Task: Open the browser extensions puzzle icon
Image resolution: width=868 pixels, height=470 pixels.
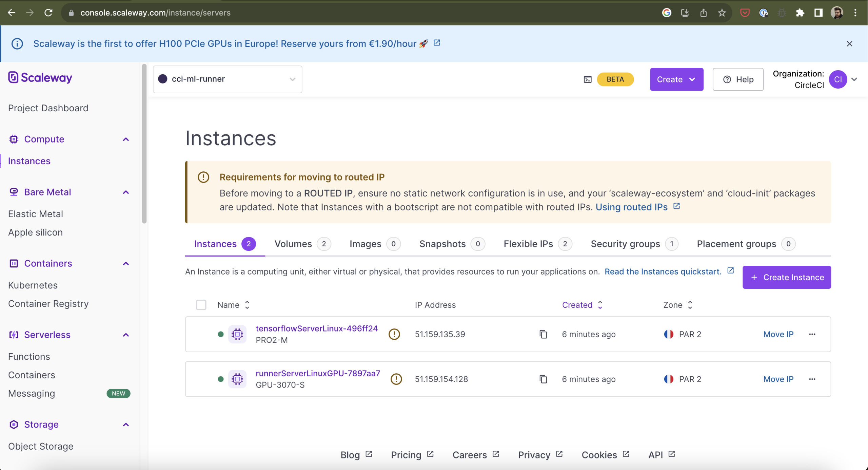Action: 800,13
